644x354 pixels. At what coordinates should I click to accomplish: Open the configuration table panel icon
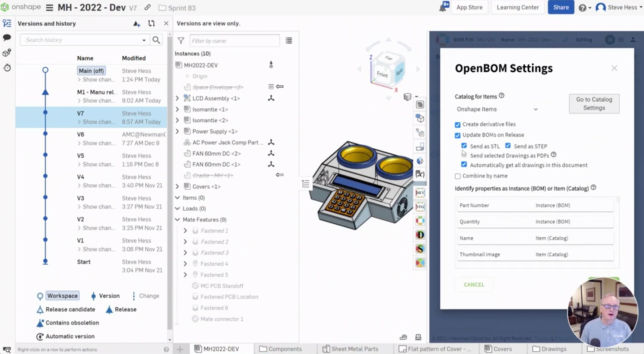tap(420, 105)
